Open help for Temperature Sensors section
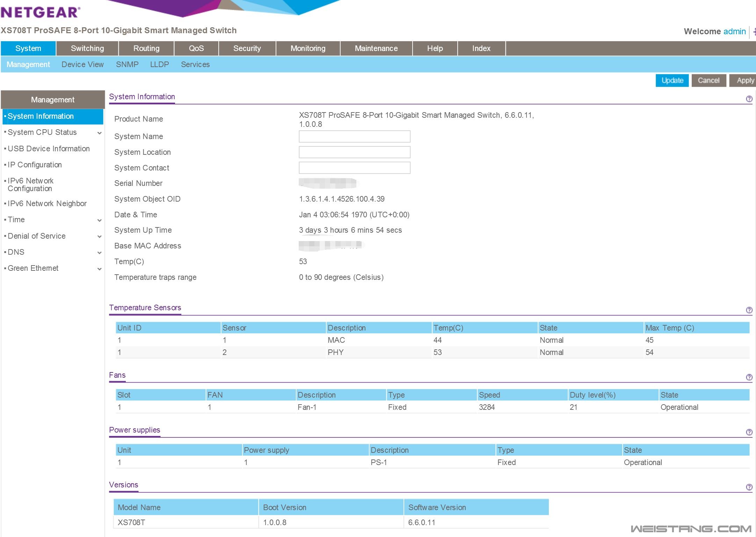The width and height of the screenshot is (756, 537). point(749,310)
